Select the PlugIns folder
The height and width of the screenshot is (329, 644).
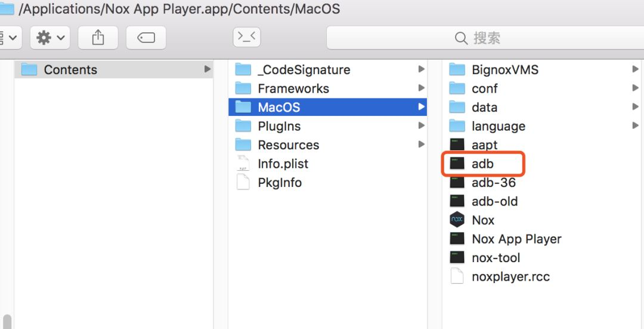pos(279,126)
